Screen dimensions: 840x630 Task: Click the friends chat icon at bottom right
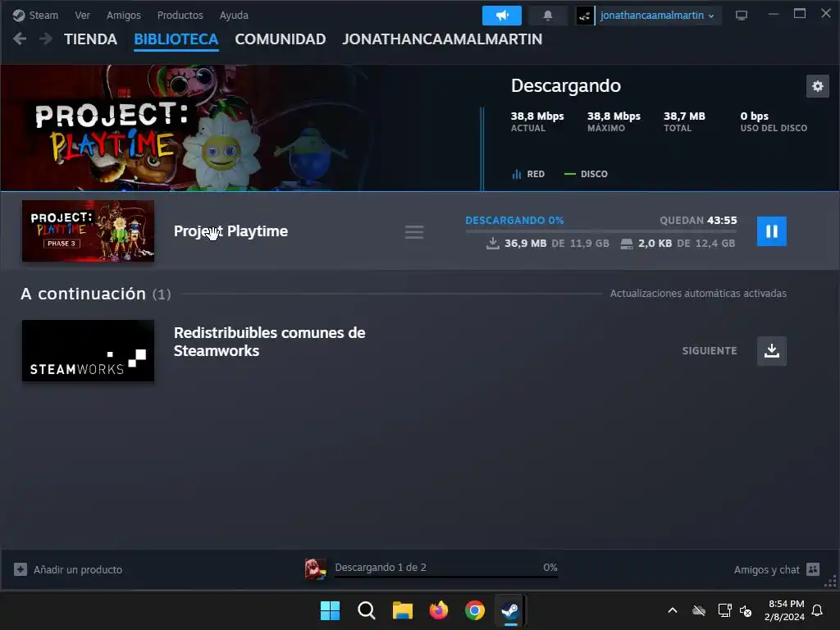coord(813,569)
